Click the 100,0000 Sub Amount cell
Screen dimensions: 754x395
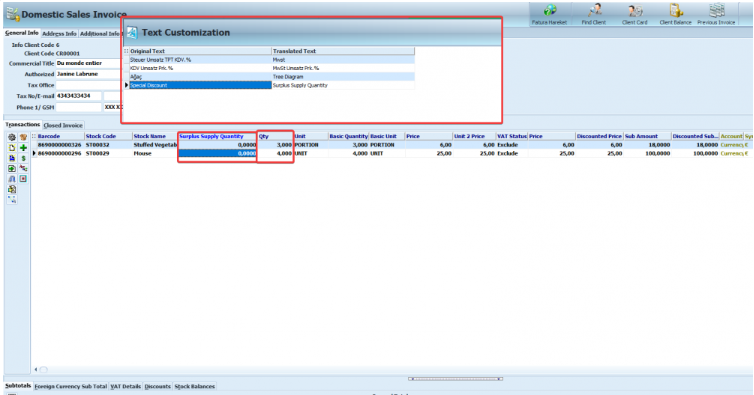point(647,153)
